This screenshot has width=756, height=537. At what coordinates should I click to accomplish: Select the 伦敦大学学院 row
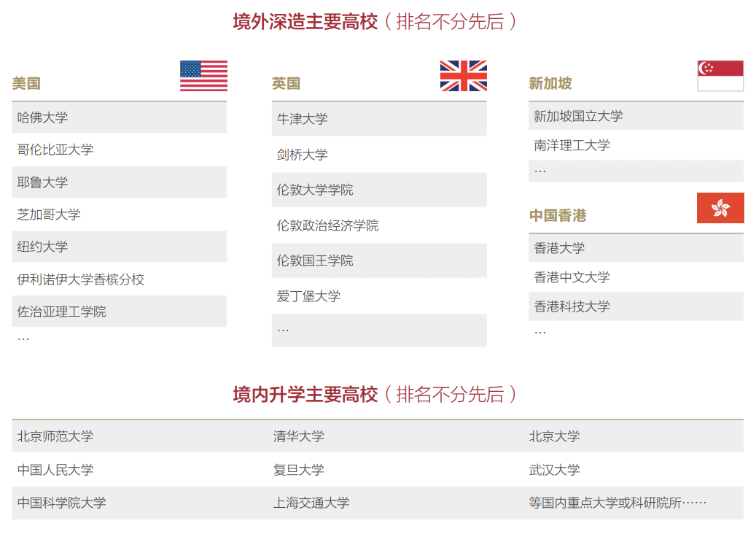(x=379, y=190)
